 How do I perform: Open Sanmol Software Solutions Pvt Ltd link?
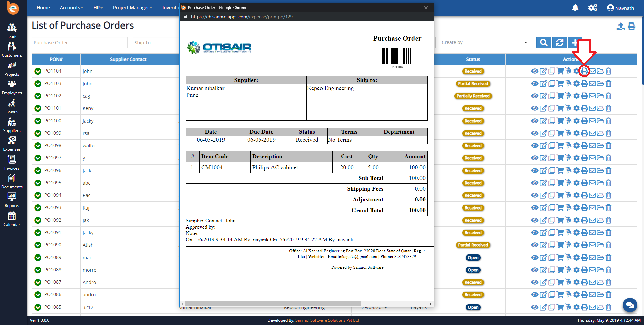click(327, 320)
